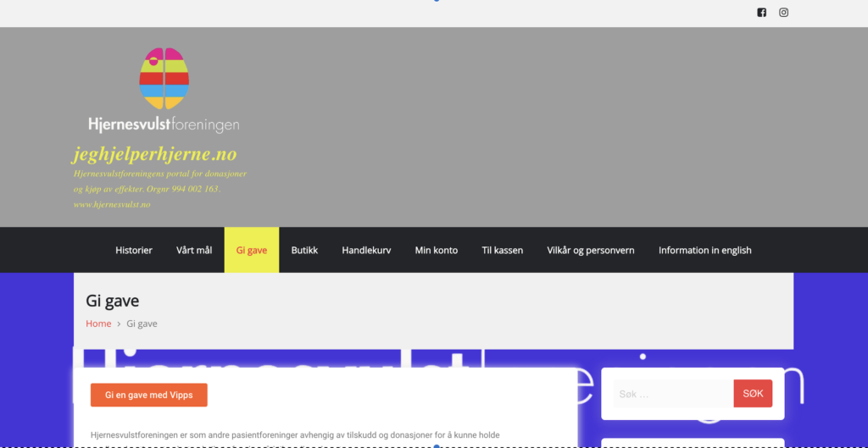Open Min konto
This screenshot has width=868, height=448.
(437, 250)
